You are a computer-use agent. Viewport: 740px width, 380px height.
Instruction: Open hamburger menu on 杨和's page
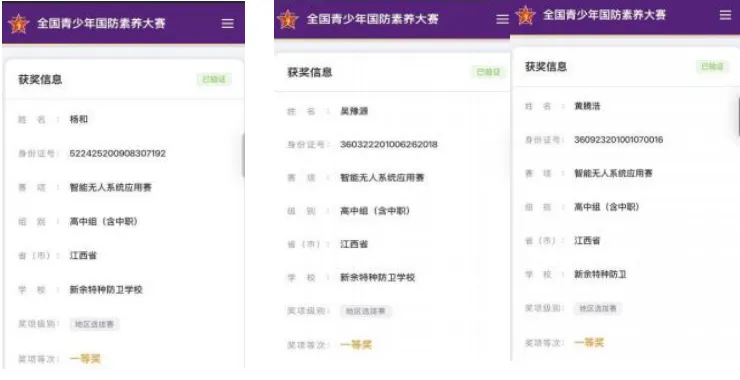227,23
